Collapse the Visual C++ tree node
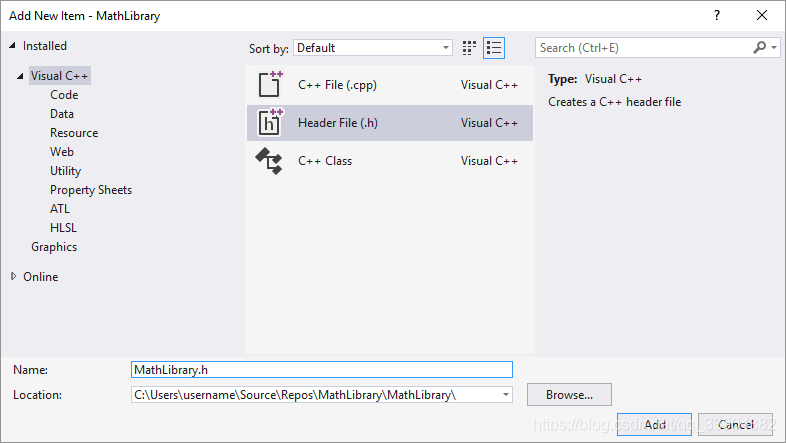This screenshot has height=443, width=786. [21, 76]
